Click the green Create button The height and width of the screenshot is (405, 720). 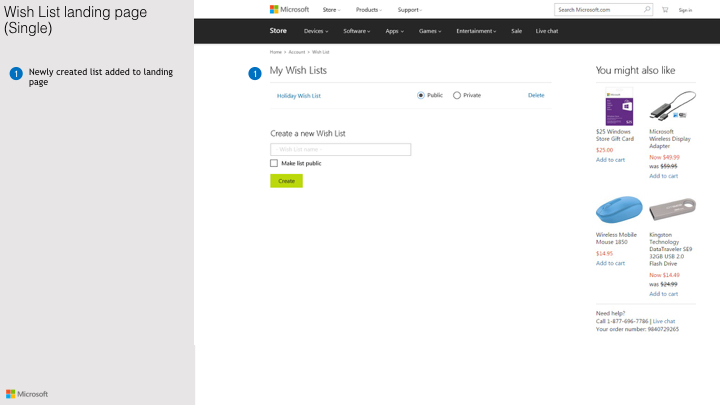(x=287, y=181)
